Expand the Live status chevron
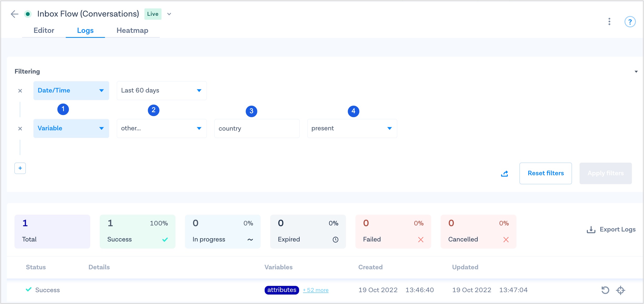This screenshot has width=644, height=304. (169, 14)
